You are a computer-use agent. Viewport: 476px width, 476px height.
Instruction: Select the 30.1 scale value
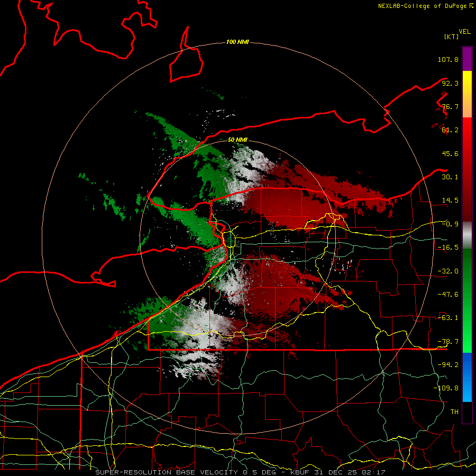[450, 177]
